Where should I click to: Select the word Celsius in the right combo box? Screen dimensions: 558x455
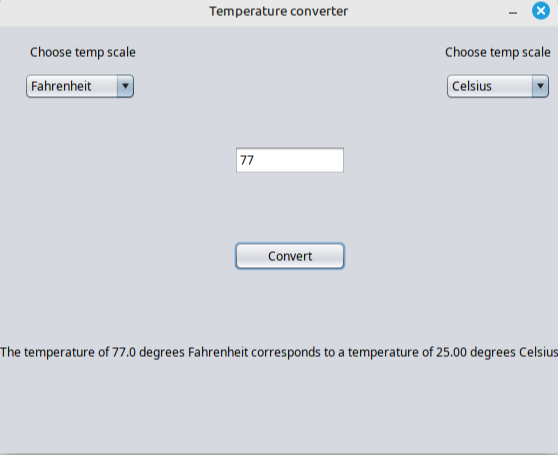point(472,86)
